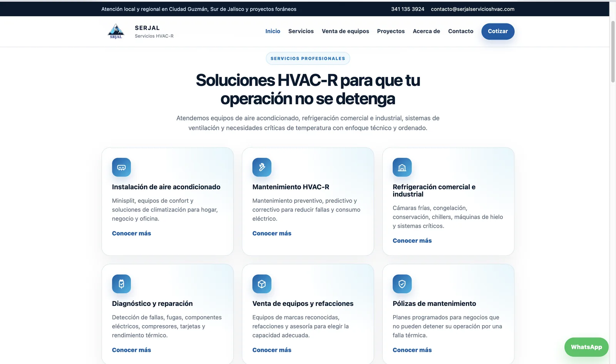Click the 'Atención local y regional' top bar text
Viewport: 616px width, 364px height.
pyautogui.click(x=199, y=9)
